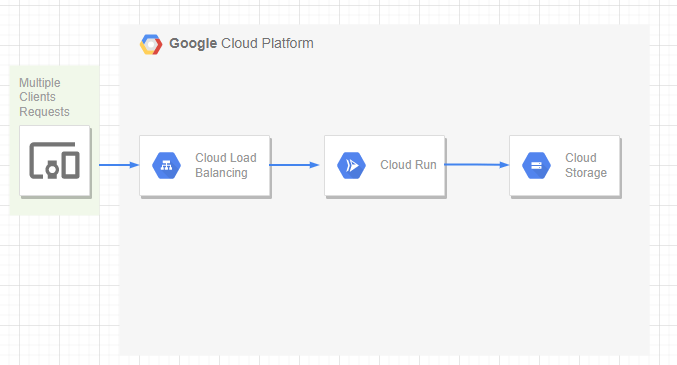
Task: Click the Cloud Run hexagon icon
Action: (x=351, y=165)
